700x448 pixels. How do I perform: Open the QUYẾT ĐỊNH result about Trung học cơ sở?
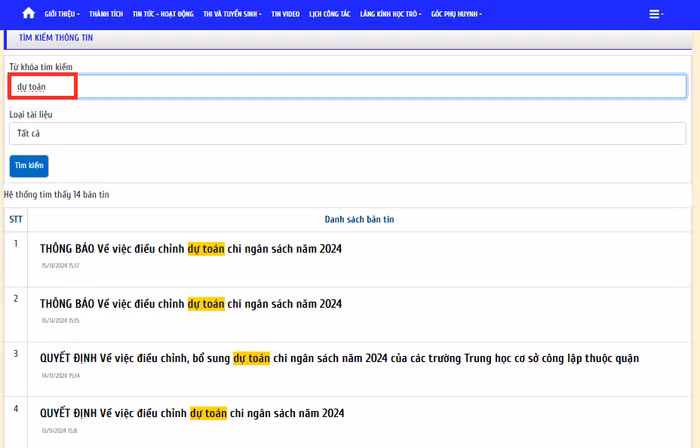coord(339,358)
